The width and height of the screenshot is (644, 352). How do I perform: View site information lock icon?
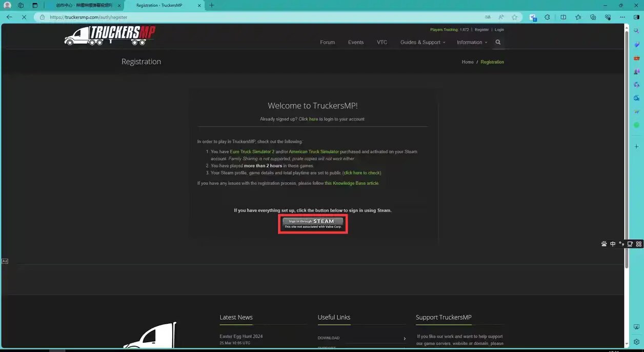[x=43, y=17]
